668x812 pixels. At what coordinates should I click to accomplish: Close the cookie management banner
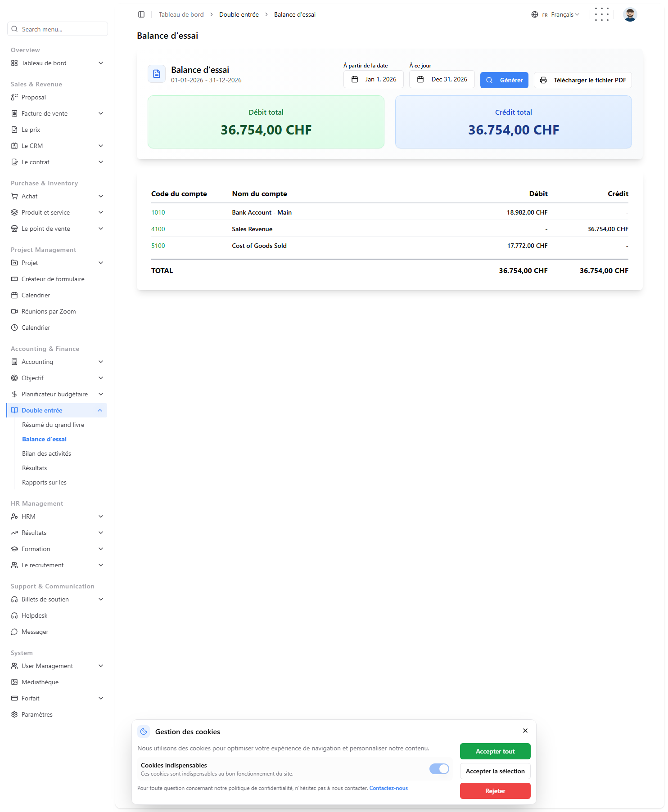tap(525, 731)
